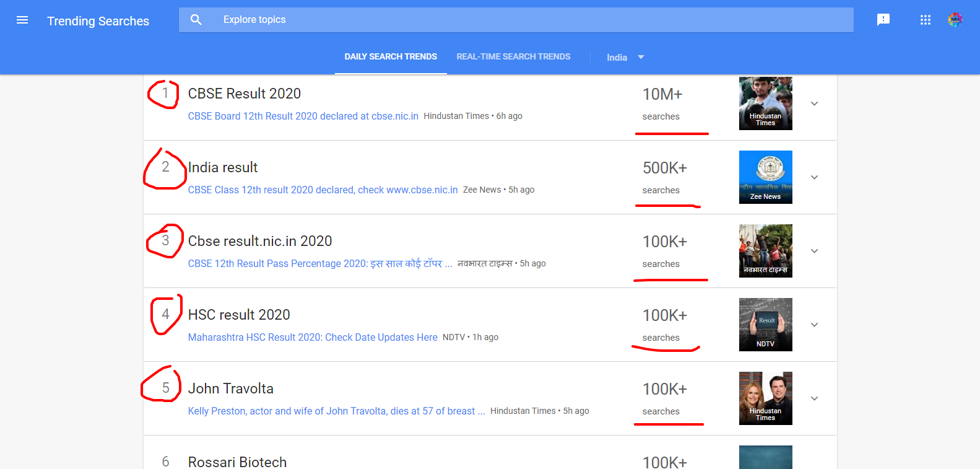Screen dimensions: 980x469
Task: Open Hindustan Times thumbnail for CBSE Result
Action: click(x=766, y=103)
